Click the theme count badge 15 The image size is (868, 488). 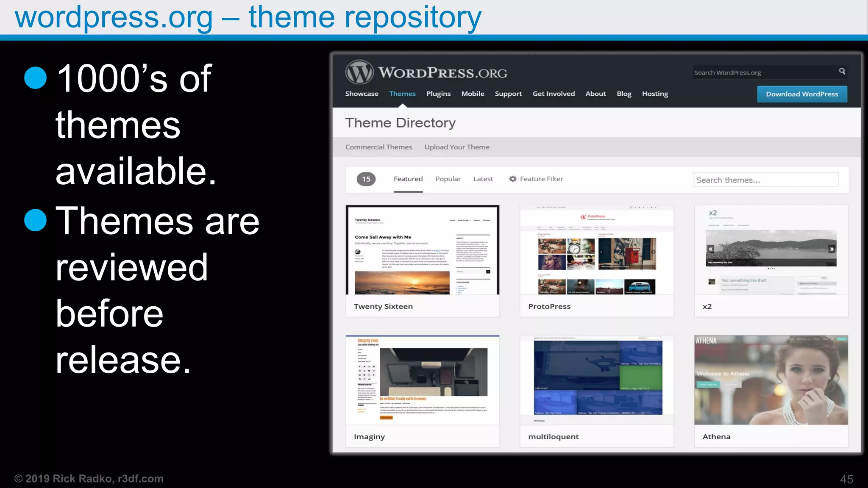[x=366, y=179]
